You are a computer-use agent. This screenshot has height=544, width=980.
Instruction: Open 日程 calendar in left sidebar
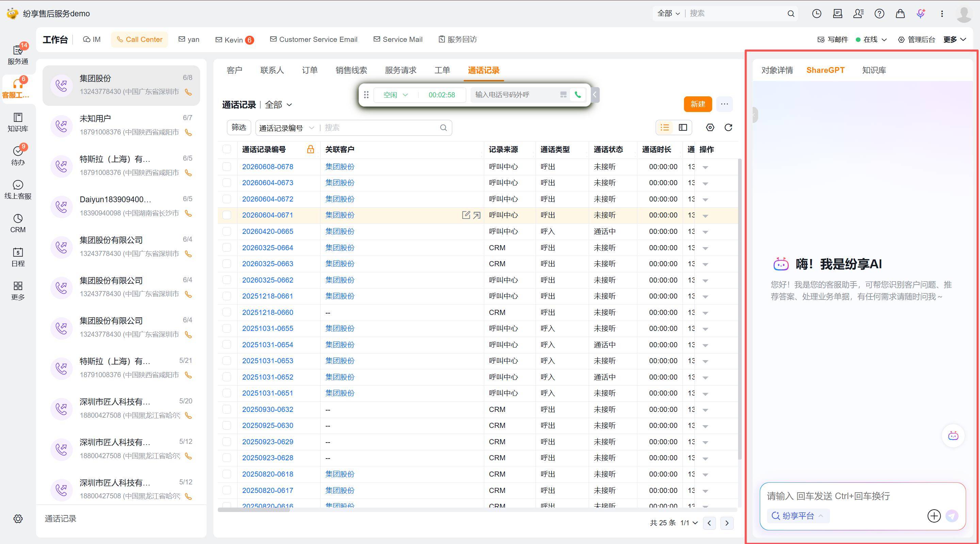coord(18,257)
